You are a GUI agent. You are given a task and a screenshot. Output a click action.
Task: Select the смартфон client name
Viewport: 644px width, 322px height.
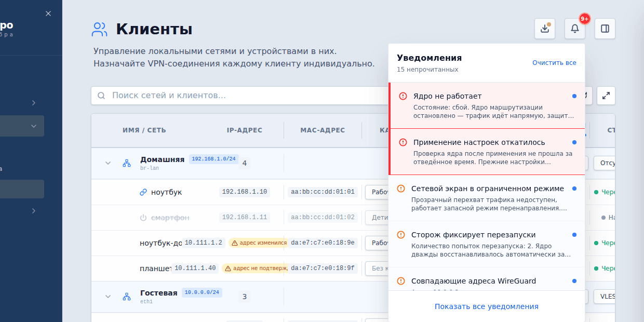pos(170,218)
